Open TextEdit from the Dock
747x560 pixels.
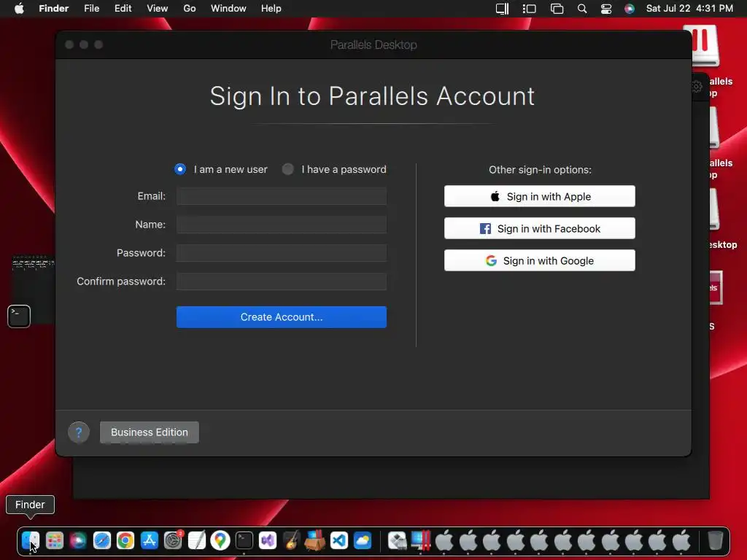[x=197, y=540]
